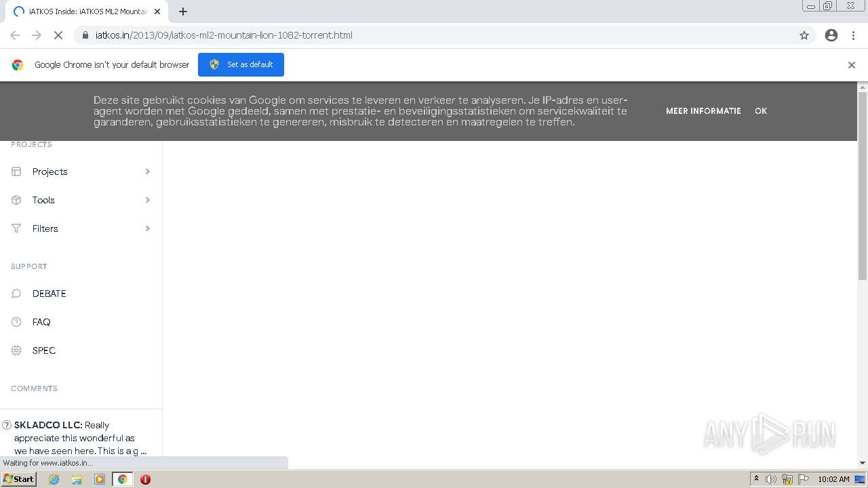Open the media player taskbar icon

tap(100, 479)
